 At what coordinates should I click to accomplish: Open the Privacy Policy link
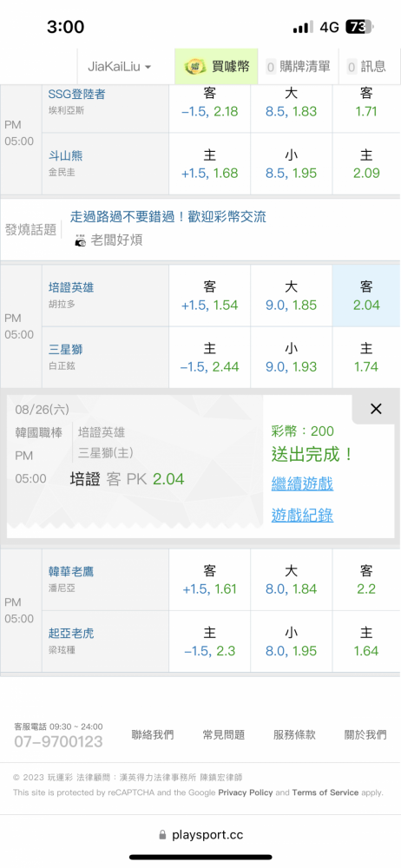point(246,792)
